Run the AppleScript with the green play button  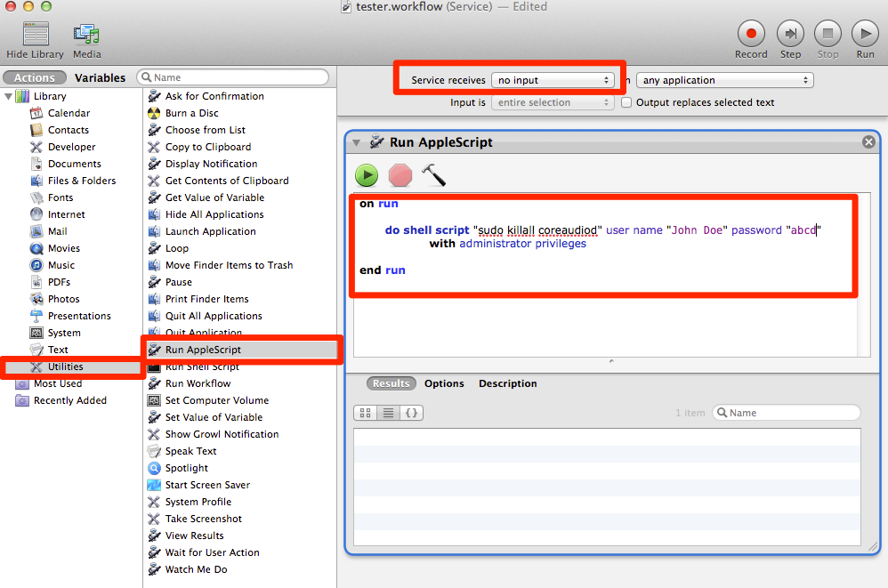coord(367,175)
